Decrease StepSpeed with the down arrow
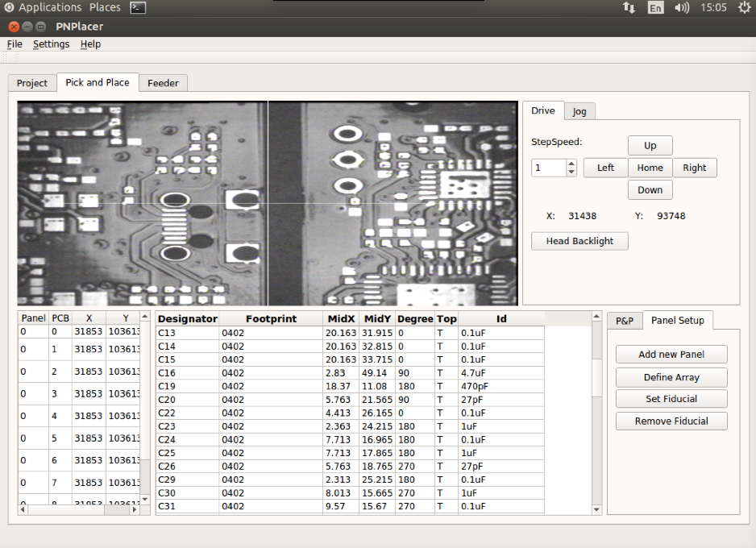 pyautogui.click(x=571, y=172)
